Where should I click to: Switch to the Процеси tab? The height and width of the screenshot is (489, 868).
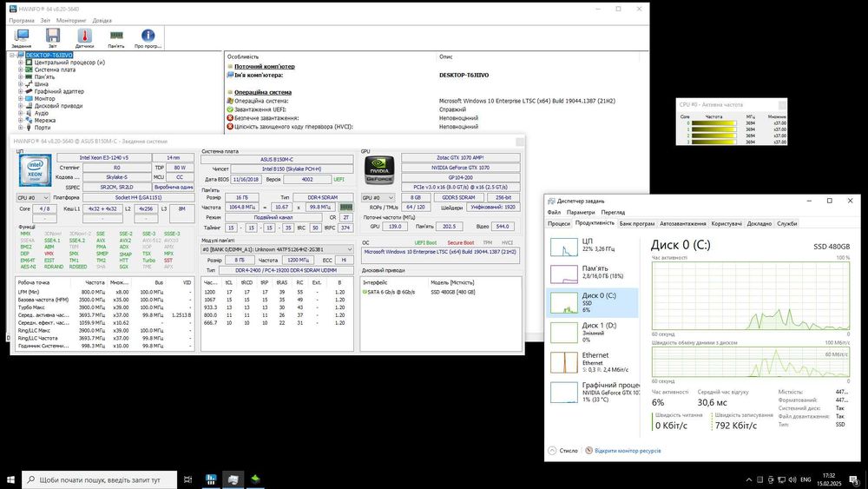coord(558,224)
